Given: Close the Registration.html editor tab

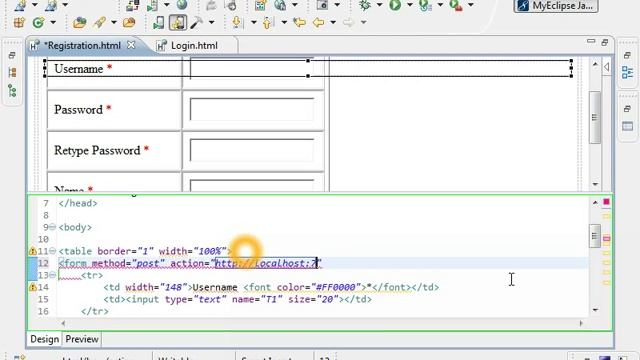Looking at the screenshot, I should click(131, 45).
